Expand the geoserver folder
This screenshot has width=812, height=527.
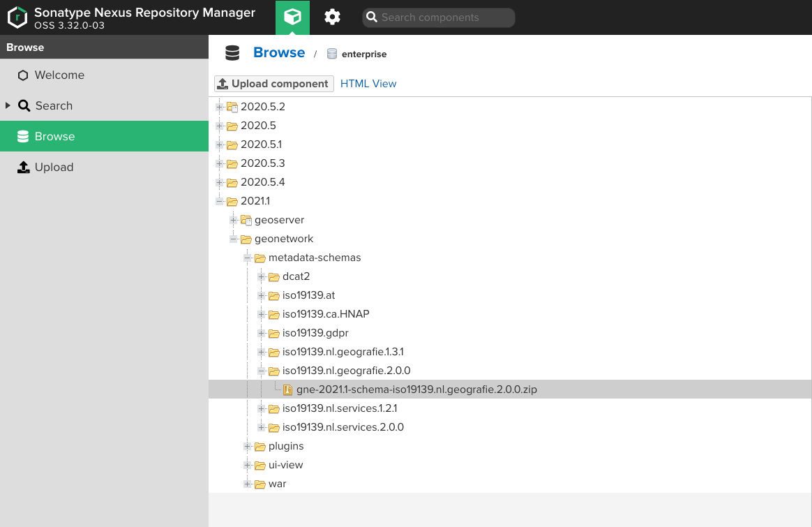(x=234, y=221)
